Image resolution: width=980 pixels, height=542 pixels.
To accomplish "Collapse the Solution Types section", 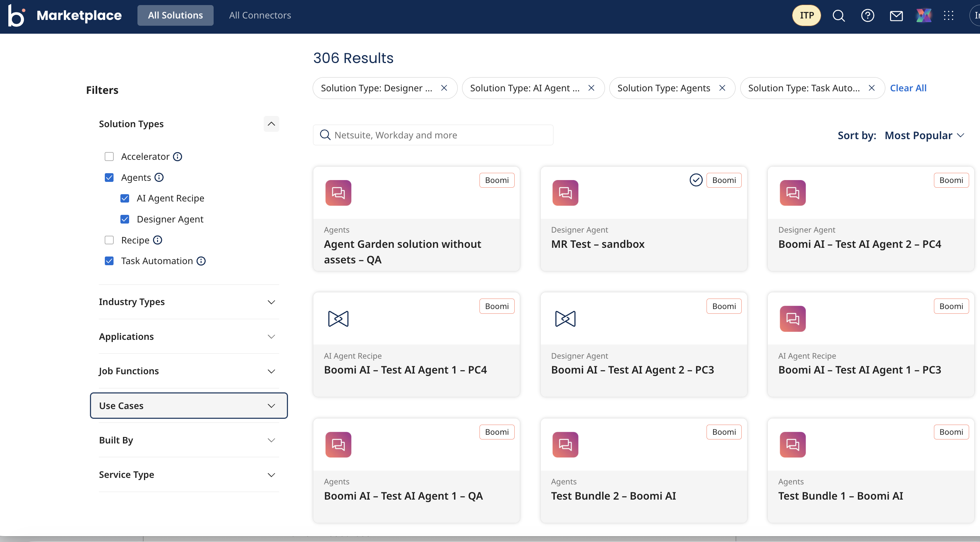I will coord(271,124).
